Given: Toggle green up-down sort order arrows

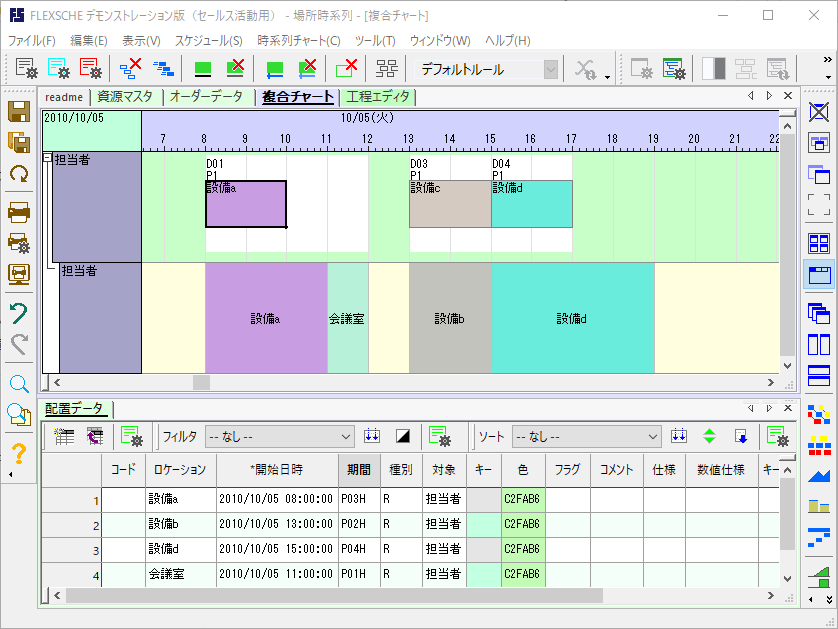Looking at the screenshot, I should click(709, 436).
